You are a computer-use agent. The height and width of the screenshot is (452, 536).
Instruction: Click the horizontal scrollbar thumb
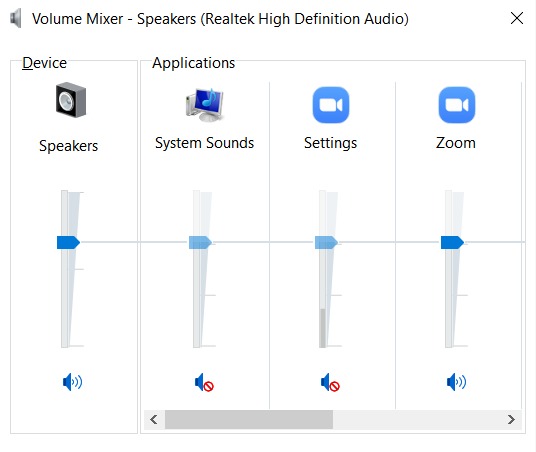pos(249,420)
